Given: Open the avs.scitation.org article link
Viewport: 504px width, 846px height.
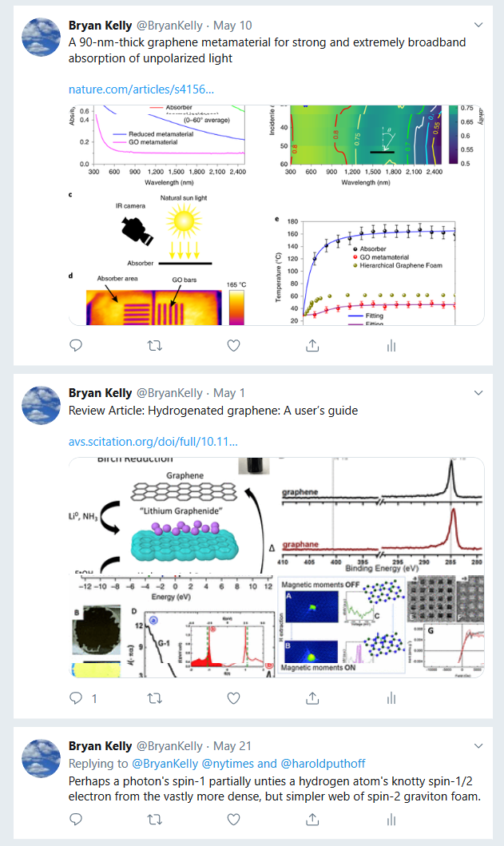Looking at the screenshot, I should [153, 441].
